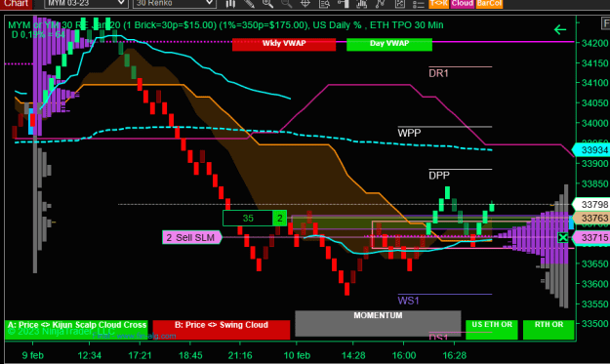Click the 33850 price axis label
This screenshot has width=610, height=364.
(594, 183)
